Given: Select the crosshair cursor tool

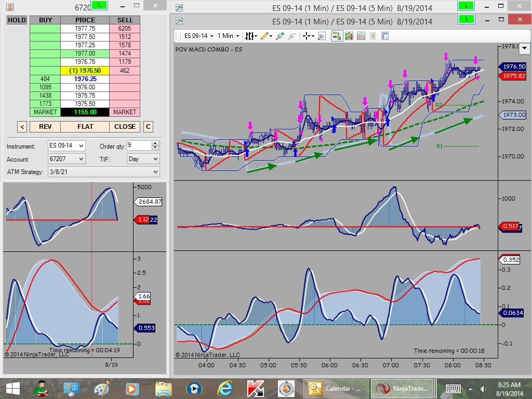Looking at the screenshot, I should [308, 36].
